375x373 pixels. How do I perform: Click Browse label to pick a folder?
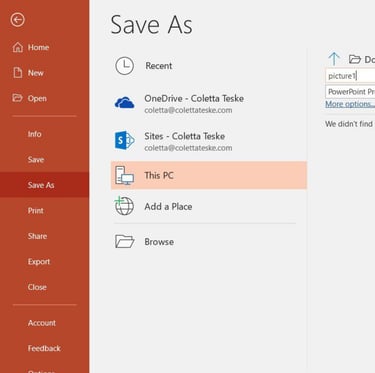coord(159,242)
